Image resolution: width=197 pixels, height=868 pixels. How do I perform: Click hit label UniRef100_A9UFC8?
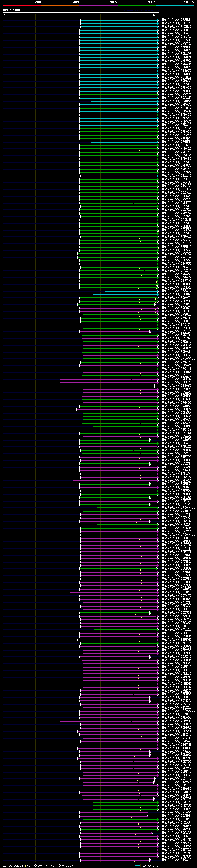pyautogui.click(x=177, y=382)
